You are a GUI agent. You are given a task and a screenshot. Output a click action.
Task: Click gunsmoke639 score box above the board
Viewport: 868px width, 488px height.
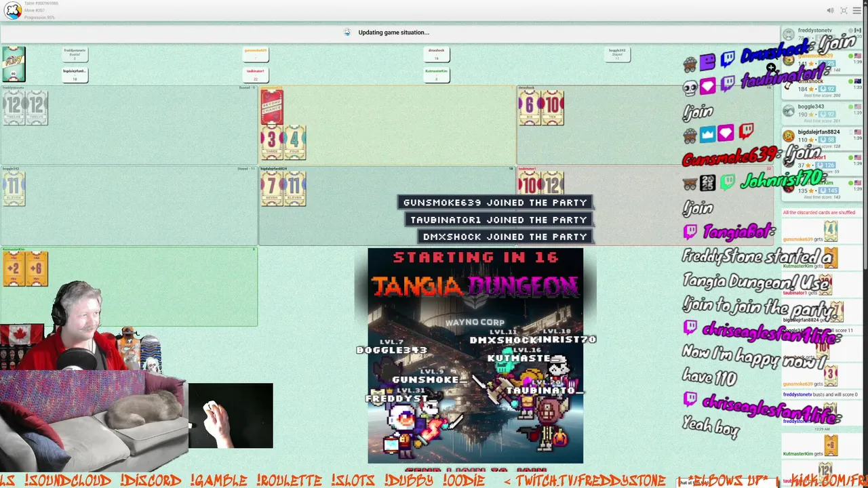[256, 54]
